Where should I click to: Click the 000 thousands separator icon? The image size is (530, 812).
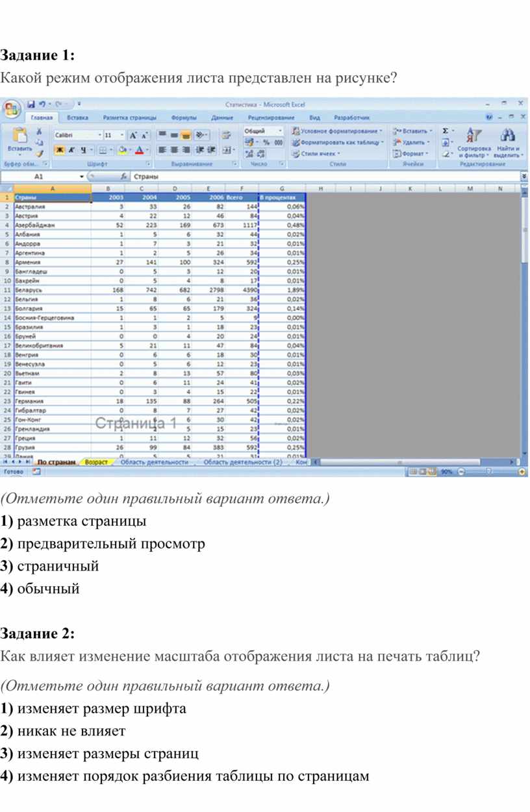pos(279,142)
